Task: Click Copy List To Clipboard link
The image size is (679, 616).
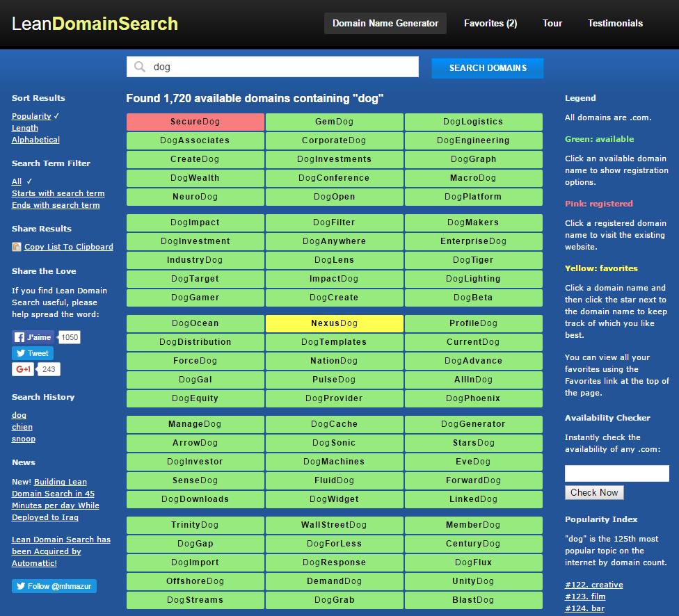Action: tap(68, 247)
